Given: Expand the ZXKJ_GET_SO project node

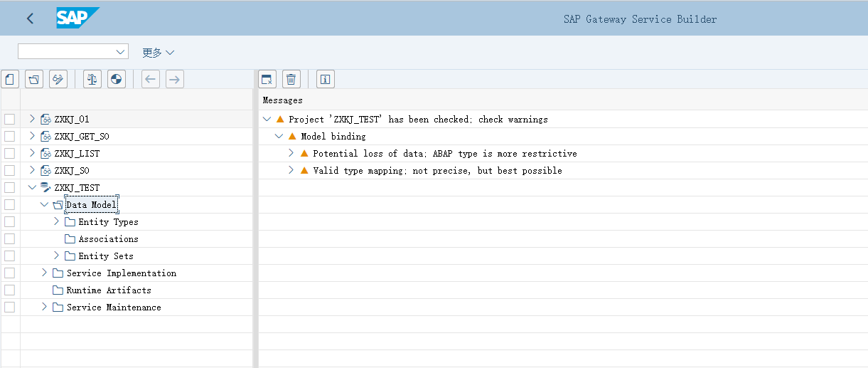Looking at the screenshot, I should point(32,136).
